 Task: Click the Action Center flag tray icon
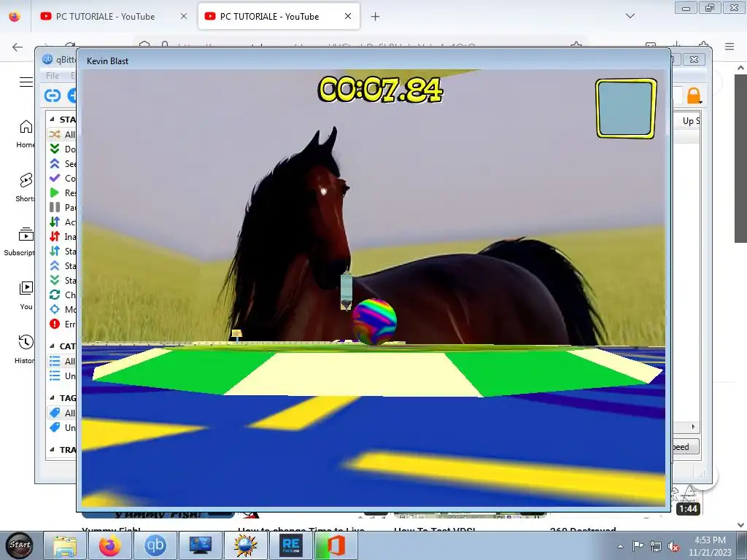(638, 546)
